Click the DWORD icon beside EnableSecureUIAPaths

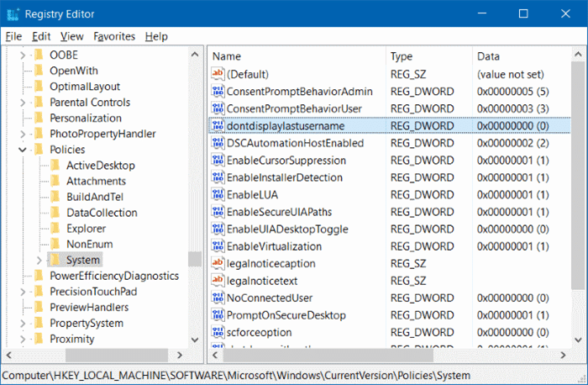(218, 212)
